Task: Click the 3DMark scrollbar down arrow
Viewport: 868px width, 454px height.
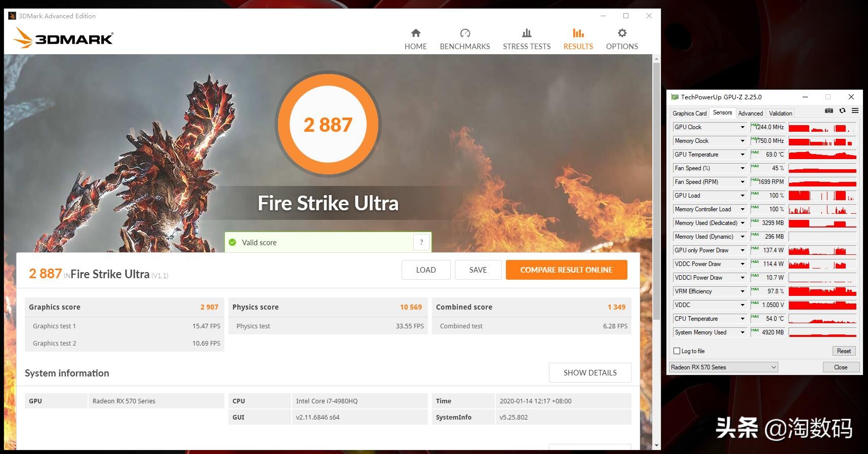Action: pos(656,446)
